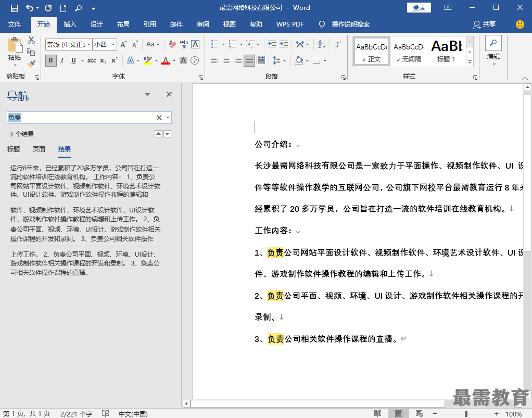This screenshot has height=418, width=532.
Task: Switch to the 审阅 ribbon tab
Action: 203,24
